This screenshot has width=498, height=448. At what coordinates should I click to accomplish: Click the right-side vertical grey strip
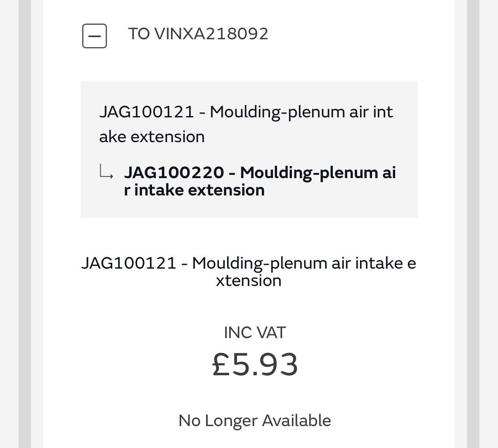473,224
